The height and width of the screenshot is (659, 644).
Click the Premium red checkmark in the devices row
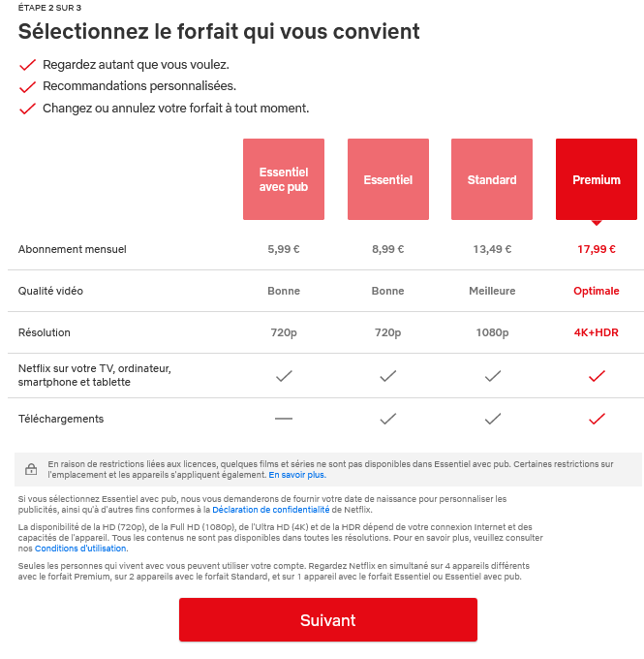[x=597, y=376]
